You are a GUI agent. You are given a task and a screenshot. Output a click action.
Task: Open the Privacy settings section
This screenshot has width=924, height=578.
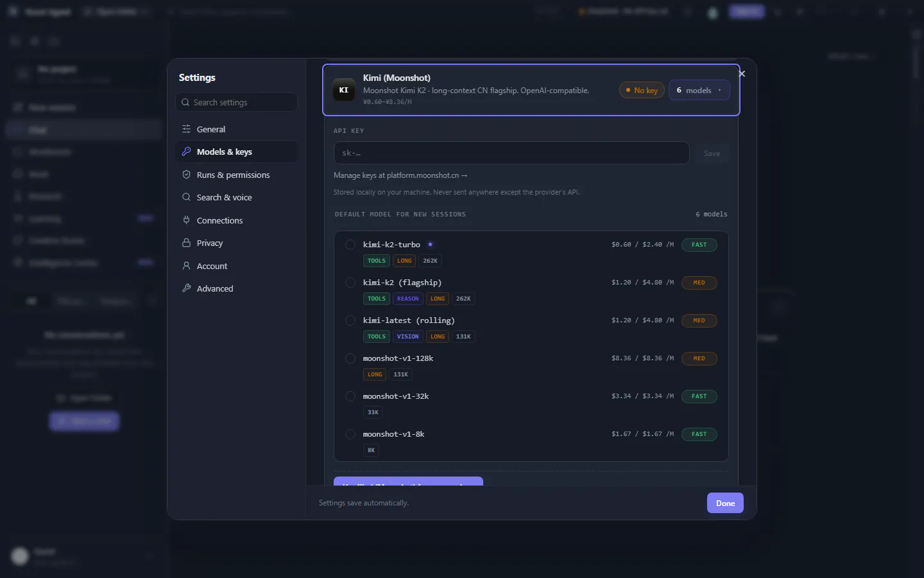coord(236,243)
